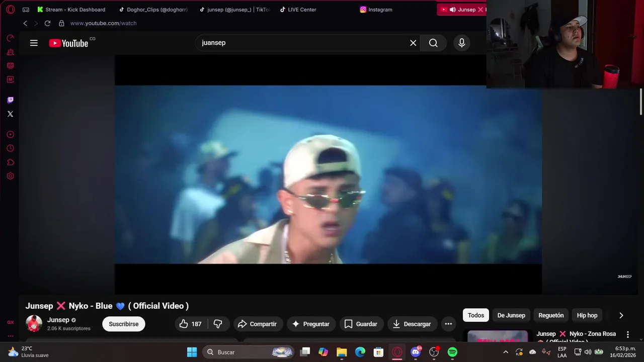
Task: Open Twitch in the Opera sidebar
Action: (x=10, y=100)
